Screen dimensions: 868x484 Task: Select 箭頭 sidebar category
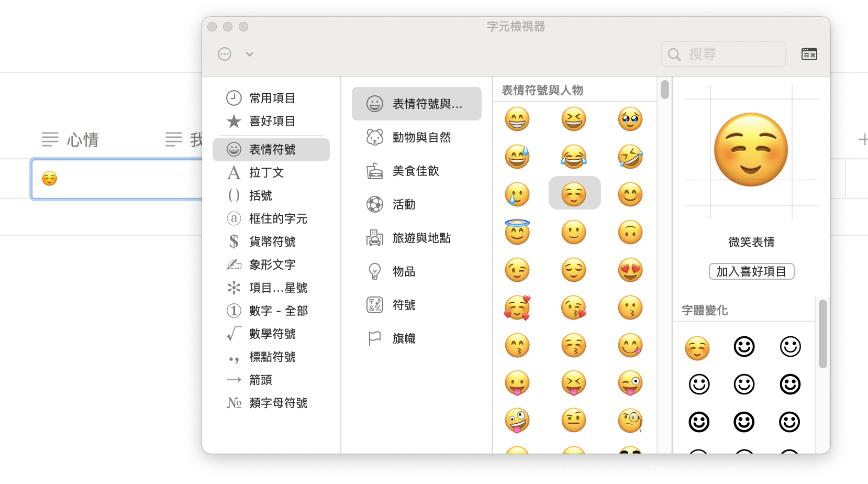tap(271, 380)
